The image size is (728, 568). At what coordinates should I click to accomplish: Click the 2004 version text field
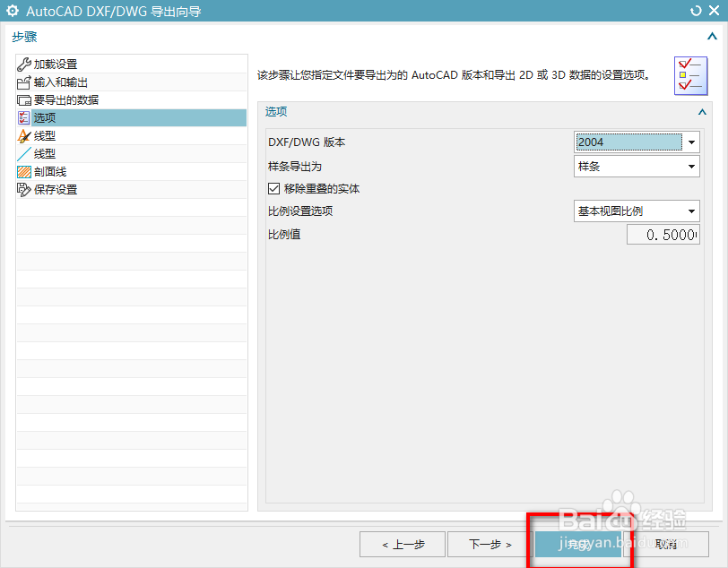(629, 142)
